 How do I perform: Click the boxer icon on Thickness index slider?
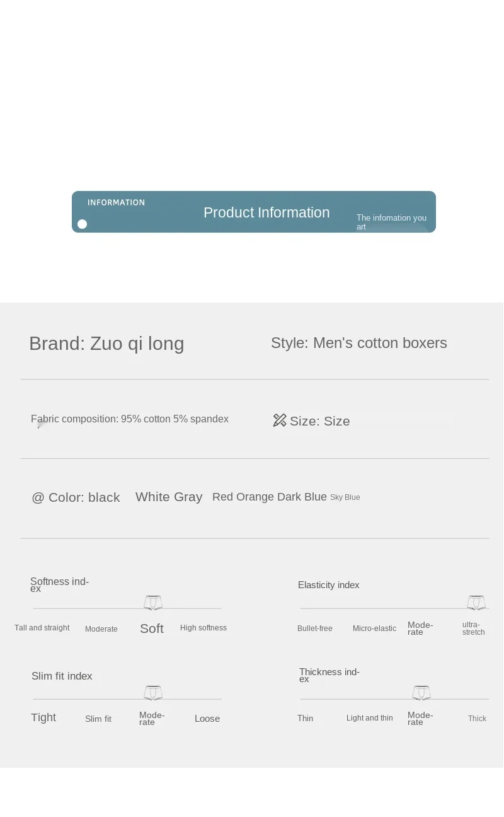pyautogui.click(x=421, y=693)
